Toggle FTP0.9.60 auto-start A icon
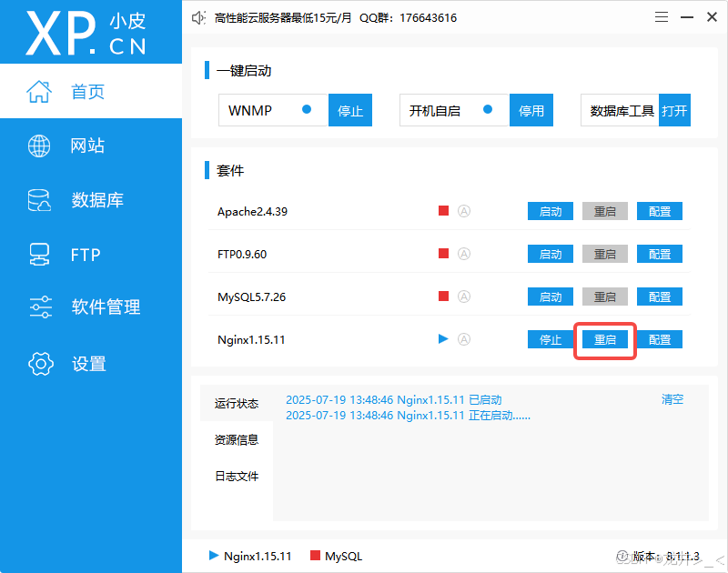 pos(464,254)
